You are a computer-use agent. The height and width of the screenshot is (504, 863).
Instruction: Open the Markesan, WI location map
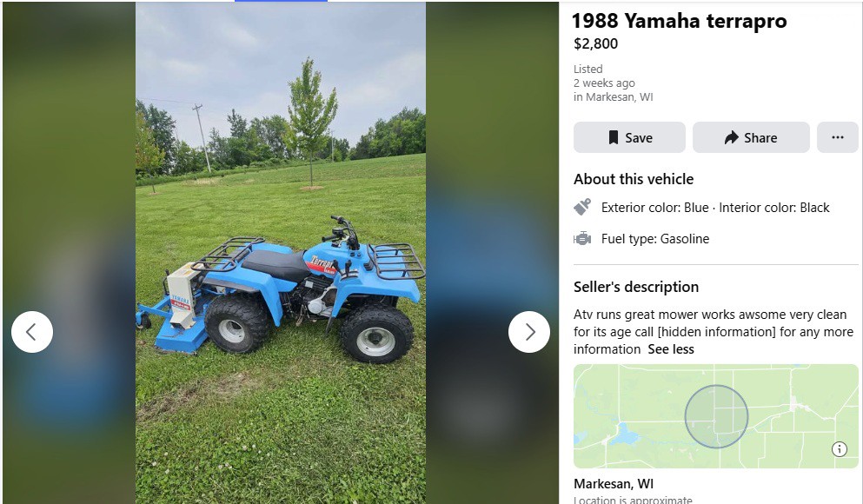point(716,416)
